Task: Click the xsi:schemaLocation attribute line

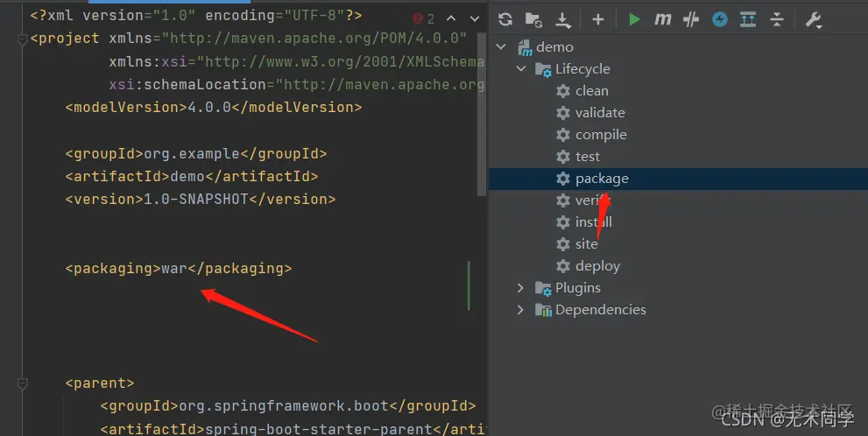Action: (297, 85)
